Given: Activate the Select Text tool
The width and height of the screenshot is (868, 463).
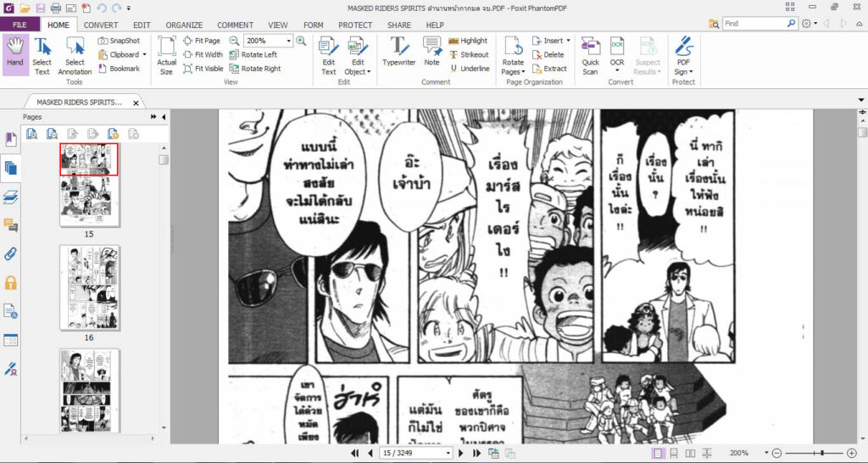Looking at the screenshot, I should [42, 56].
